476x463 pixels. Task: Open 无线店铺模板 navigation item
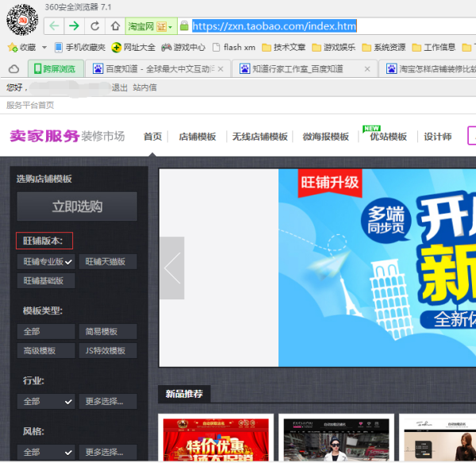pos(260,137)
